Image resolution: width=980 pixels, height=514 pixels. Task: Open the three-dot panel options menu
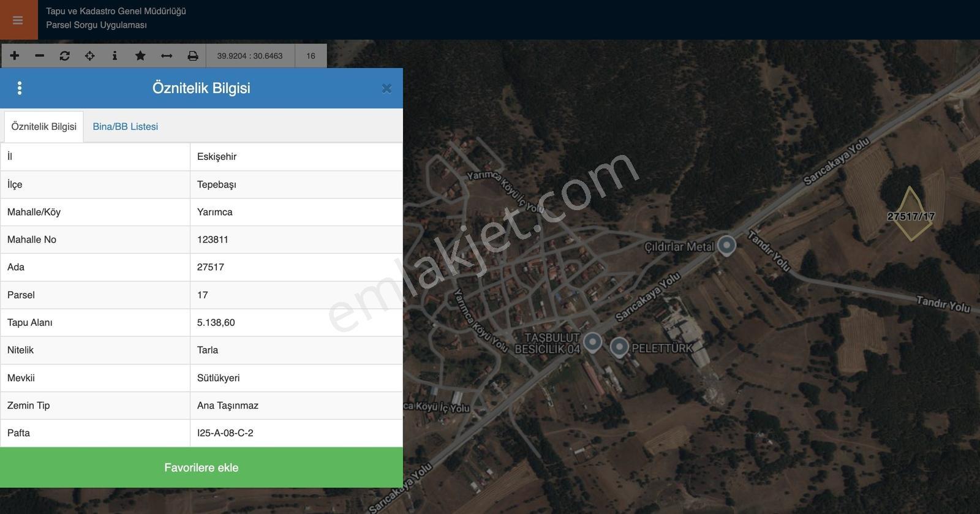point(20,88)
